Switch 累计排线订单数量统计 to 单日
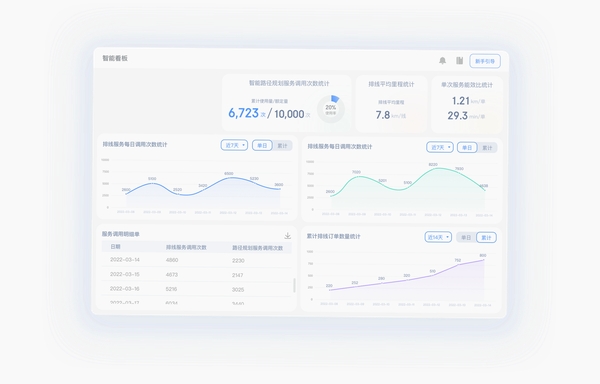 (x=466, y=238)
